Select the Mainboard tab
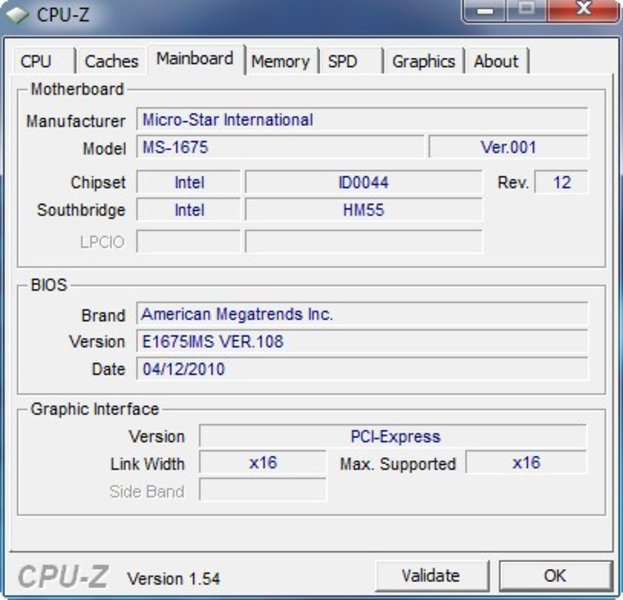 195,59
